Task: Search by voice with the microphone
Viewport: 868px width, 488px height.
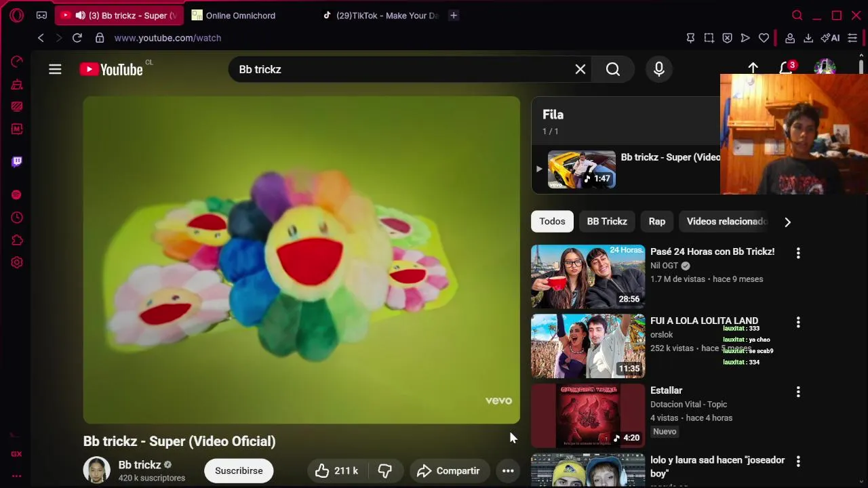Action: (659, 69)
